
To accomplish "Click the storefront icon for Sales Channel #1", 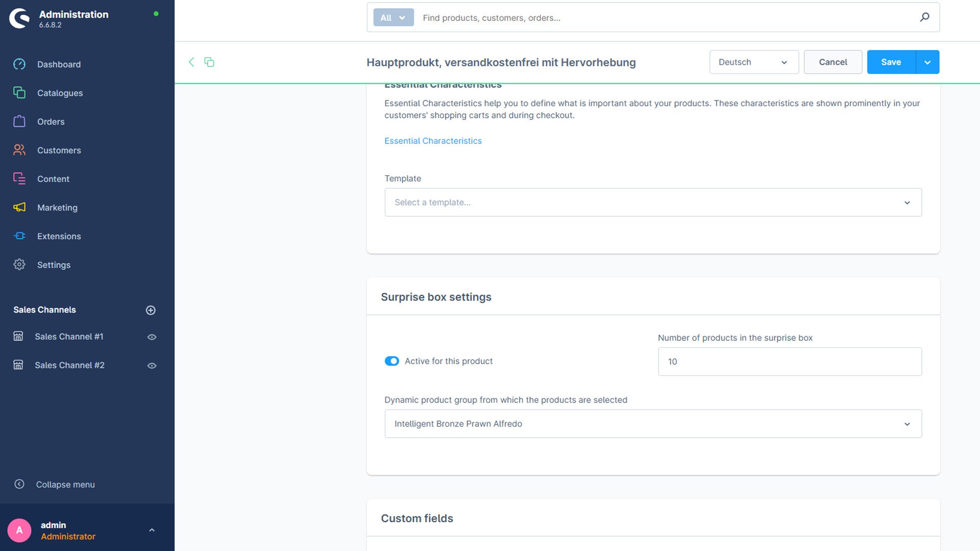I will coord(18,336).
